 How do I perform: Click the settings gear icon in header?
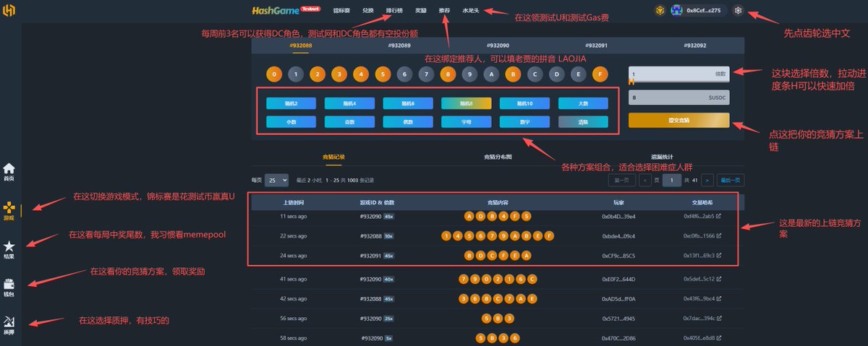coord(738,11)
